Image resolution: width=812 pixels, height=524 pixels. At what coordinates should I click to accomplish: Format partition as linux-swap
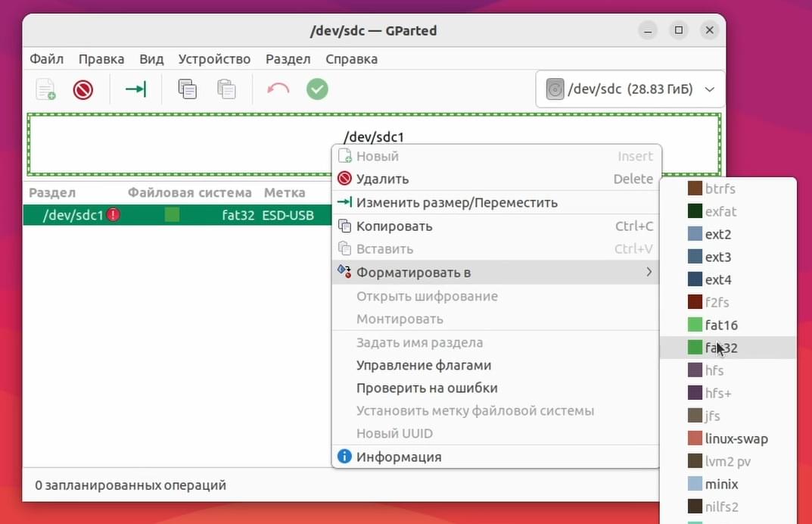point(728,439)
